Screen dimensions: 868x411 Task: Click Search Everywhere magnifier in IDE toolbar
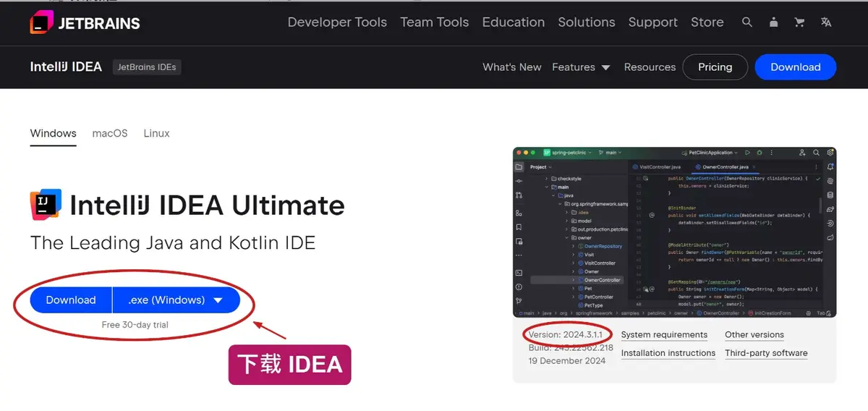(816, 153)
